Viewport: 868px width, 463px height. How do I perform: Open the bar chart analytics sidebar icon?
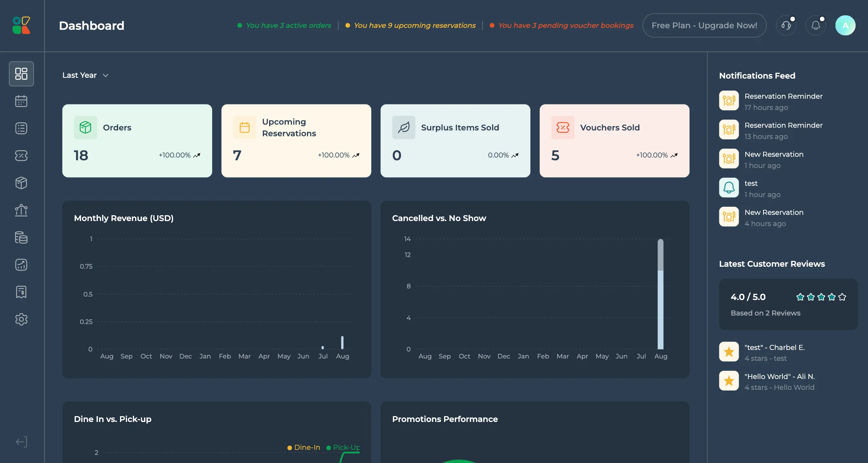click(x=21, y=210)
